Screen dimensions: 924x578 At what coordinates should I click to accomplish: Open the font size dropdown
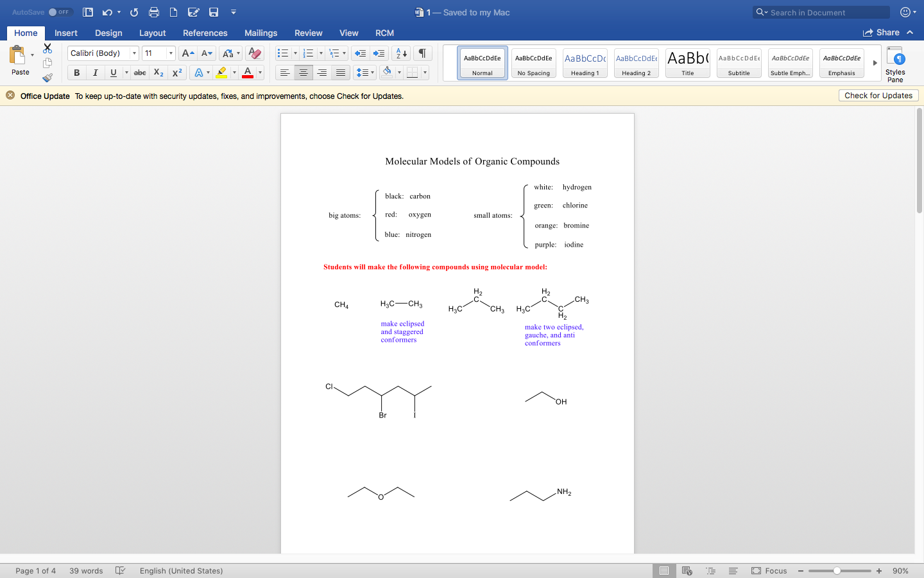point(171,53)
